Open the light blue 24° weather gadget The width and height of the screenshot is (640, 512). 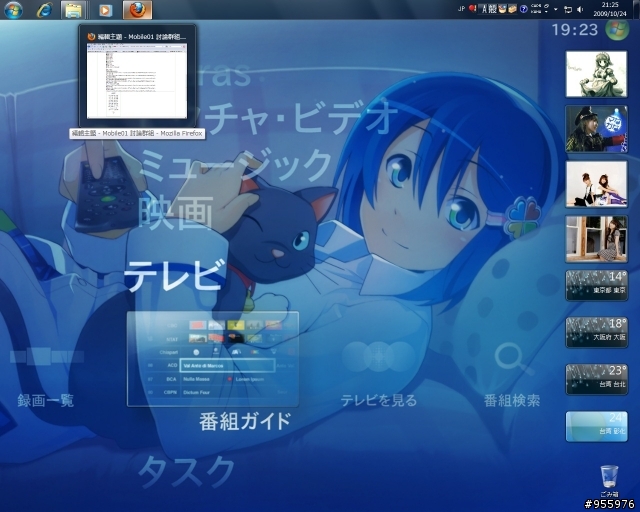(596, 426)
